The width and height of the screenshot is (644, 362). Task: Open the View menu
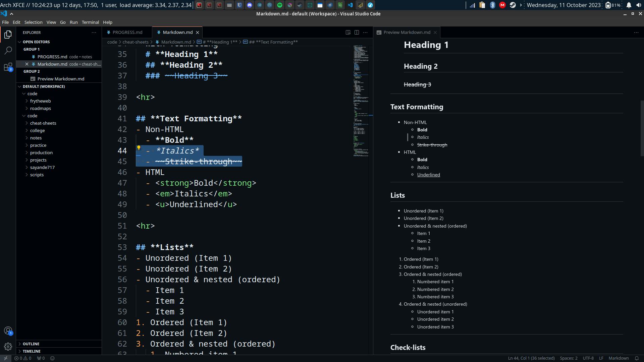click(51, 22)
